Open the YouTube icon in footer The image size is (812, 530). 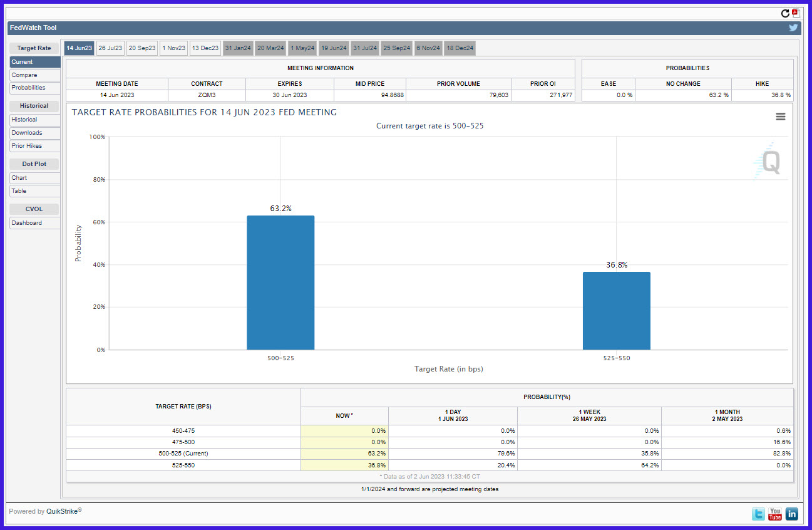pyautogui.click(x=775, y=514)
